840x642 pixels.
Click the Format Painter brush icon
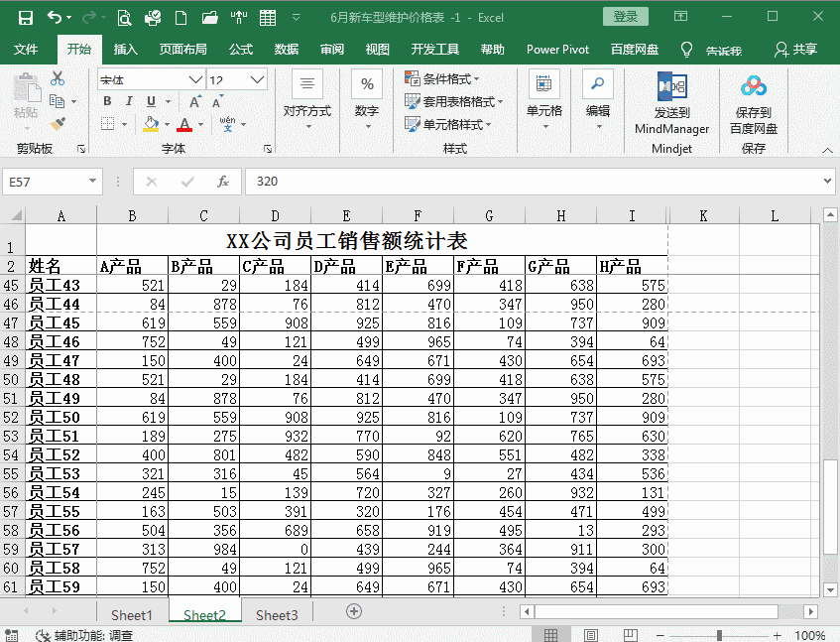pyautogui.click(x=58, y=124)
